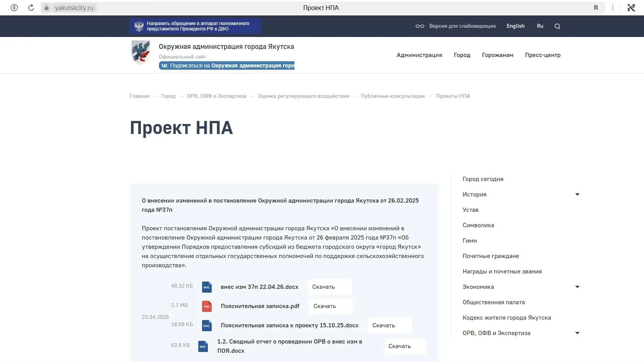Viewport: 644px width, 362px height.
Task: Open Гимн sidebar link
Action: [470, 241]
